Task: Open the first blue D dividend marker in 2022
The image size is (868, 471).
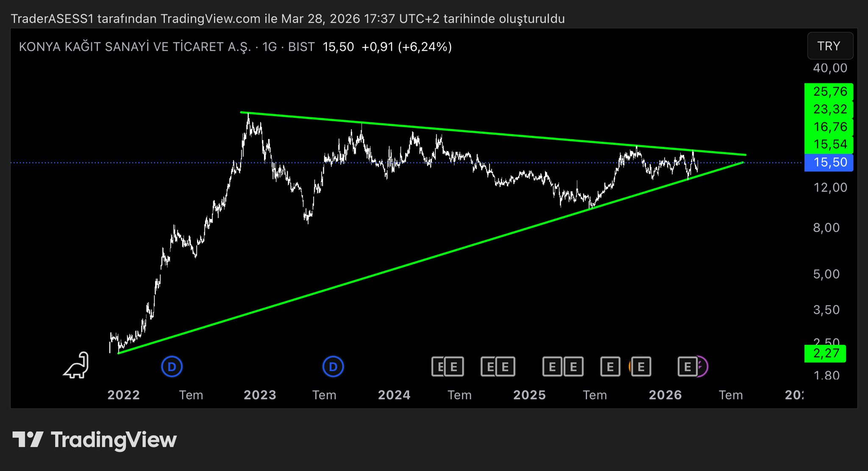Action: 172,366
